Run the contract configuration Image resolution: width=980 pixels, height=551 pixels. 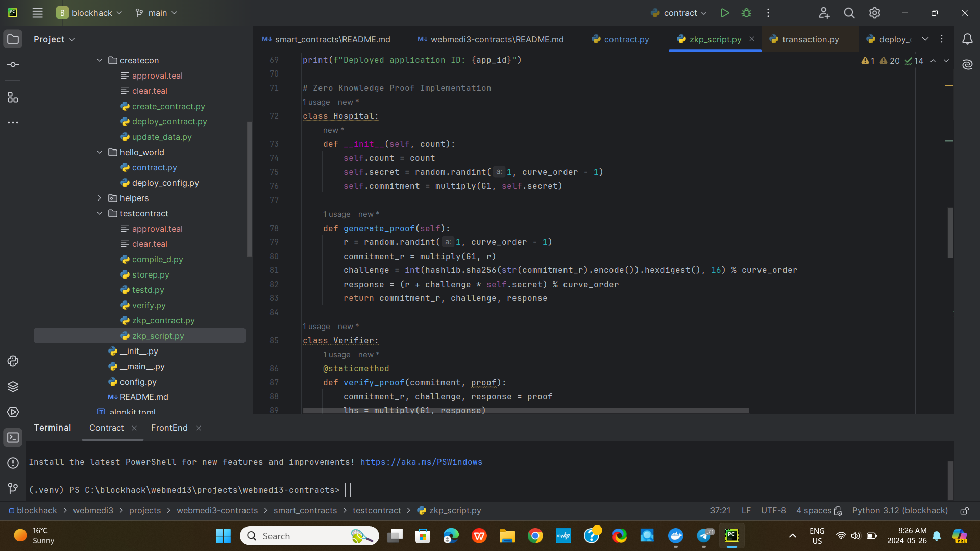(724, 13)
